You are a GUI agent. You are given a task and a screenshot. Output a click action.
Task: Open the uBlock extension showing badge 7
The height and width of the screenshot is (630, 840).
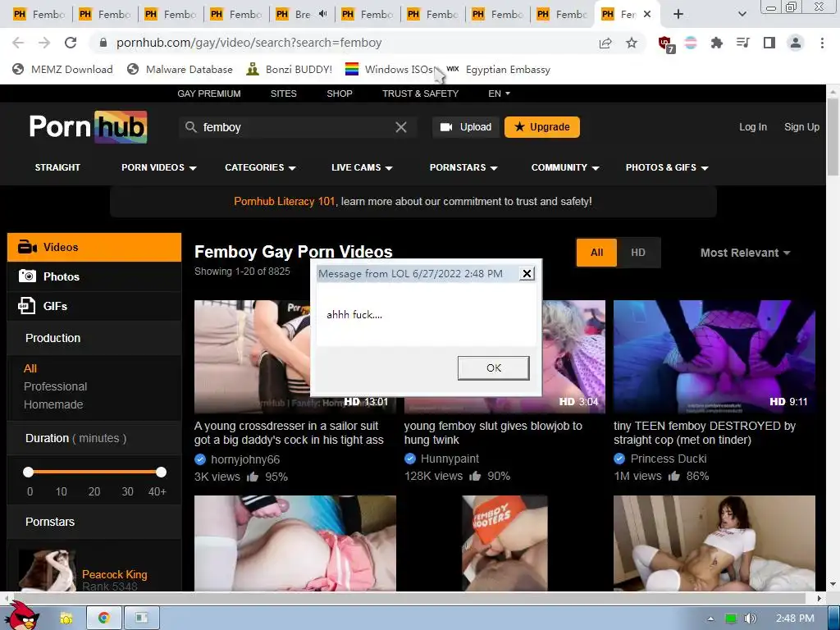666,44
